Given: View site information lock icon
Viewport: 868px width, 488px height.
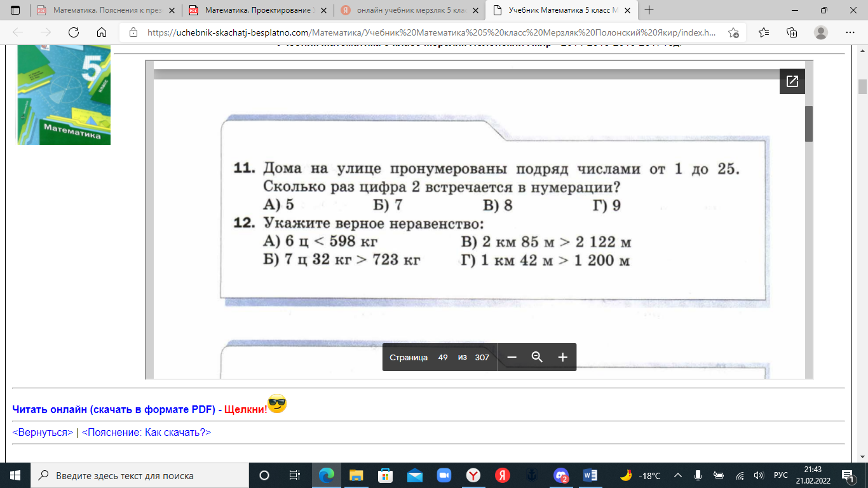Looking at the screenshot, I should pos(133,33).
